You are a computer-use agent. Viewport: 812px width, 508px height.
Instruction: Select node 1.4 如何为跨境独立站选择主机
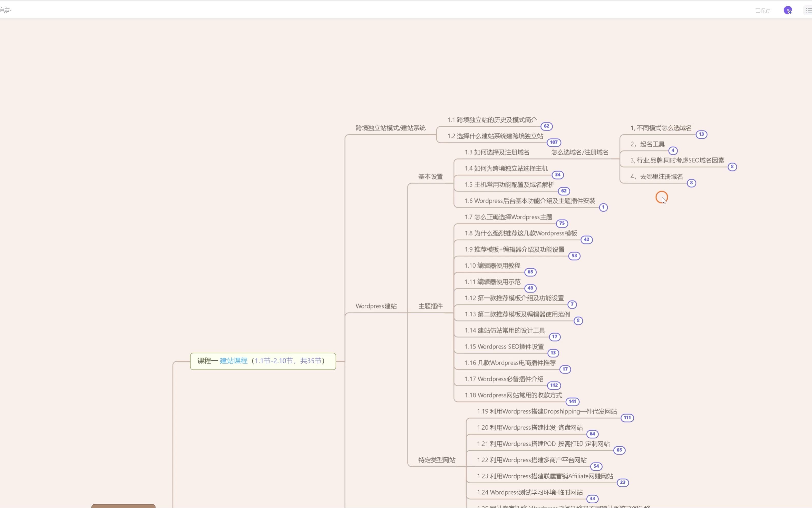click(506, 168)
